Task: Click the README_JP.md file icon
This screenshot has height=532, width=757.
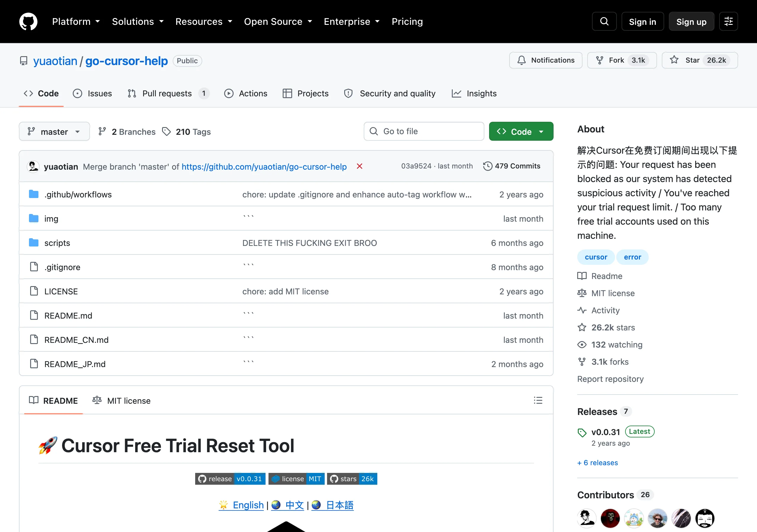Action: point(34,364)
